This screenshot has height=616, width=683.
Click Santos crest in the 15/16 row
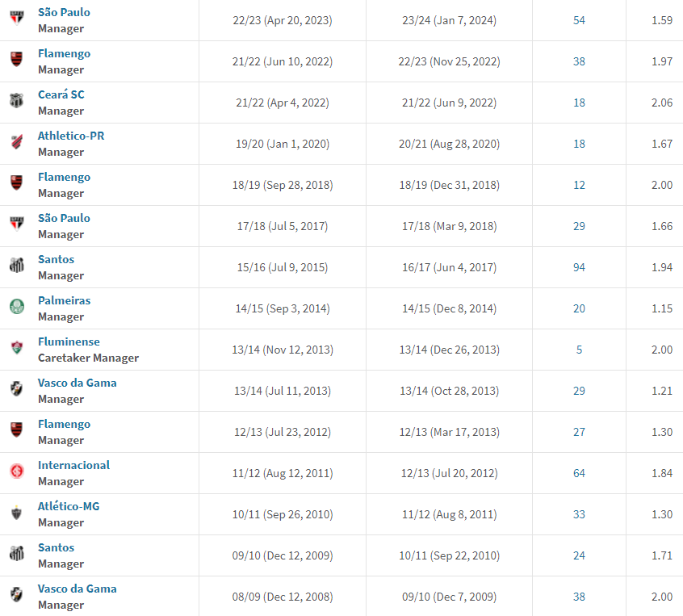[16, 266]
